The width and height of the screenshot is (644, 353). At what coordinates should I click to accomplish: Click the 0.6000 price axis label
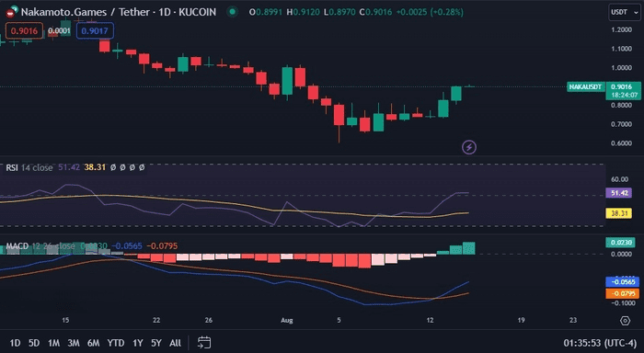621,143
